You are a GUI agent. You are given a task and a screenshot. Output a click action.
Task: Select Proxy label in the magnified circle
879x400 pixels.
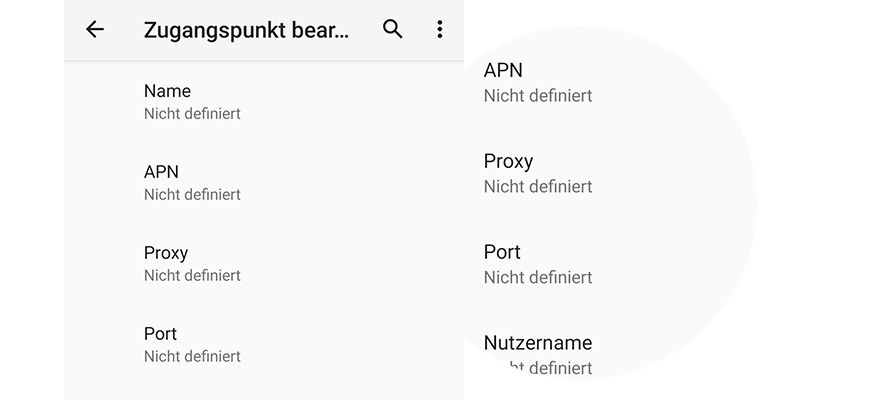coord(508,161)
